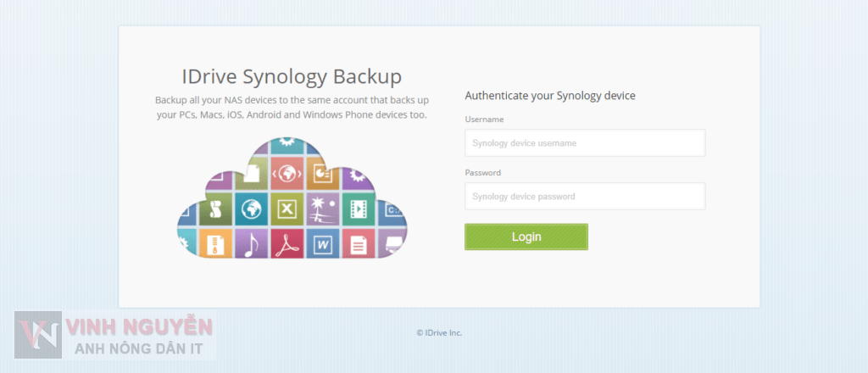868x373 pixels.
Task: Click the blue C:\ command prompt icon
Action: 392,209
